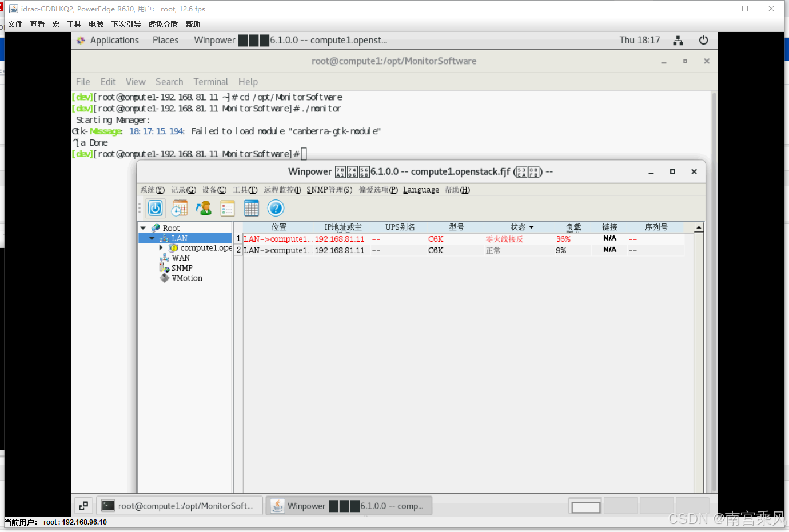Collapse the LAN tree node
The image size is (789, 532).
[x=152, y=238]
